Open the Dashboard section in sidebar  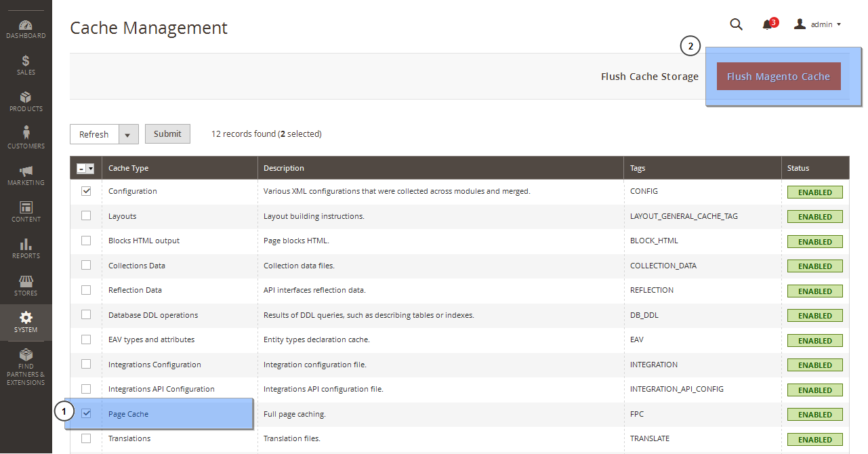[x=26, y=29]
